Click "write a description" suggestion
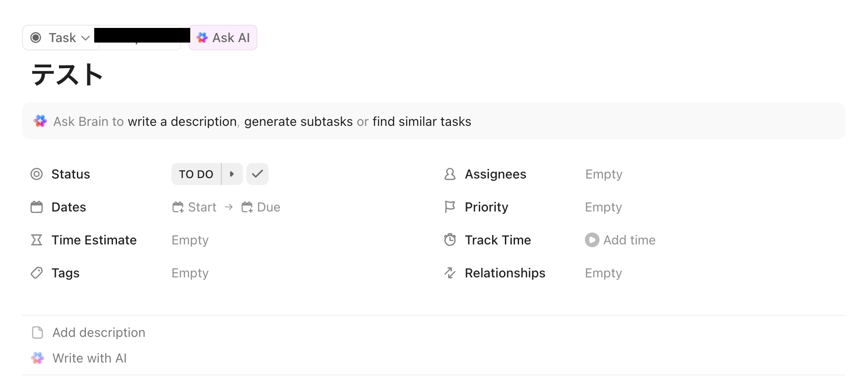 point(182,121)
